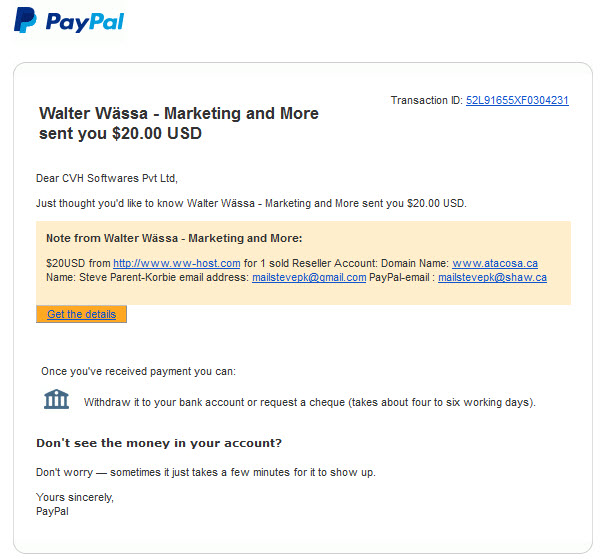Click the 'Don't worry — sometimes' paragraph
This screenshot has height=559, width=604.
[x=206, y=472]
